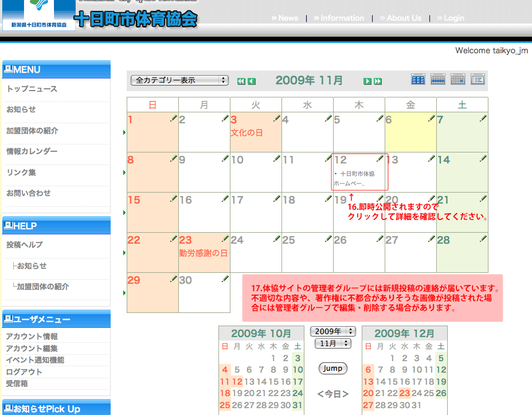Click pencil icon on November 3
The width and height of the screenshot is (532, 415).
pos(277,118)
